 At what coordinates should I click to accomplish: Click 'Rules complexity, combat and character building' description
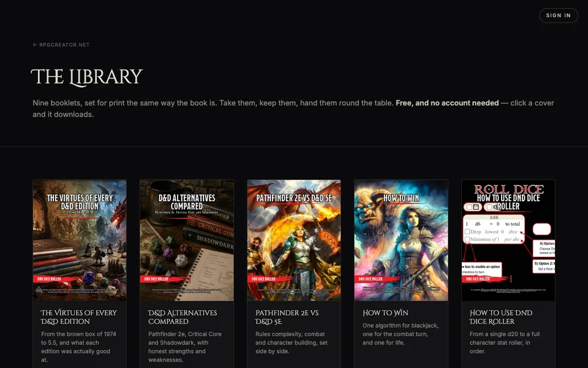(292, 342)
